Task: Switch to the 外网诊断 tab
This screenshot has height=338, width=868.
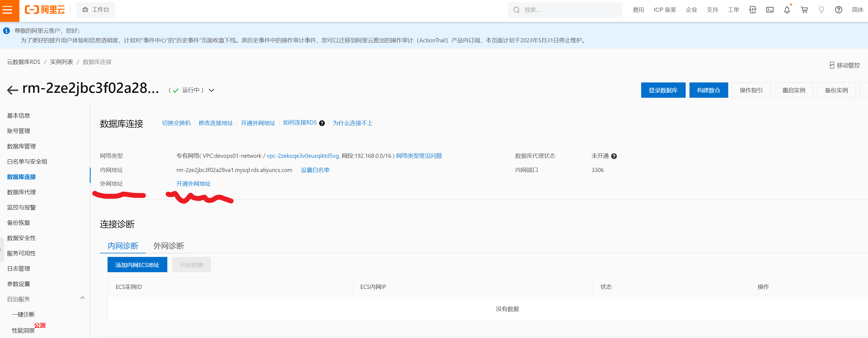Action: [168, 246]
